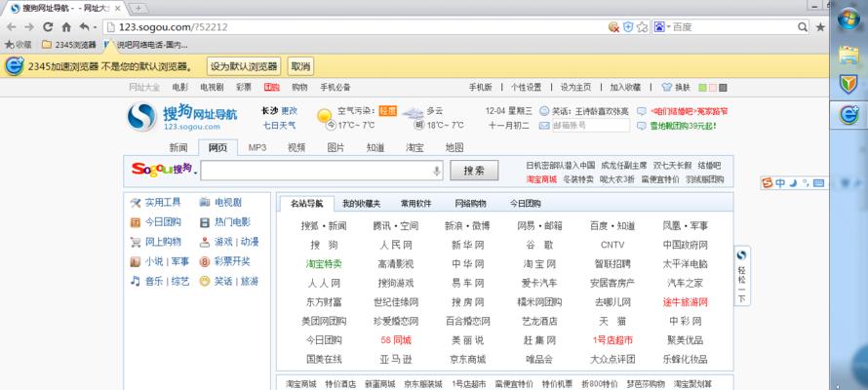
Task: Open the 2345浏览器 bookmark folder
Action: pyautogui.click(x=69, y=45)
